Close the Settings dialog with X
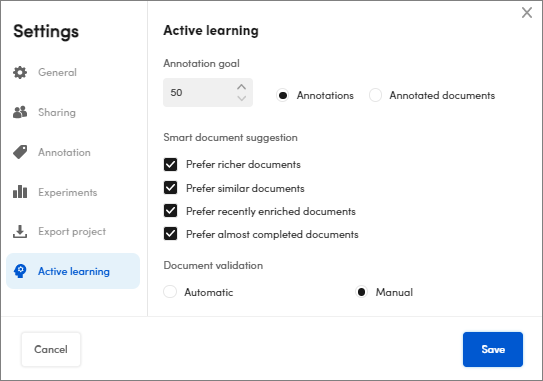Image resolution: width=543 pixels, height=381 pixels. click(527, 13)
